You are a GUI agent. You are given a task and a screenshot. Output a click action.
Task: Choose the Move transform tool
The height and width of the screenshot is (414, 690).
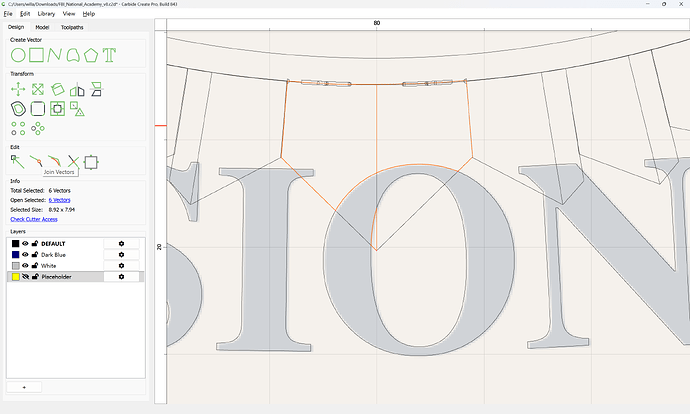click(x=18, y=89)
